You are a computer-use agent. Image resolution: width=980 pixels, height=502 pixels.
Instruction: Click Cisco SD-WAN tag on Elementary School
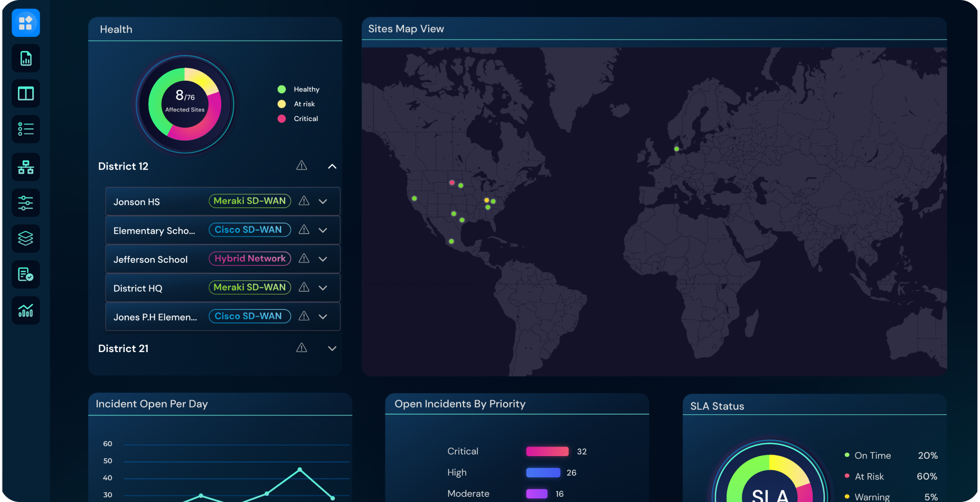coord(250,230)
